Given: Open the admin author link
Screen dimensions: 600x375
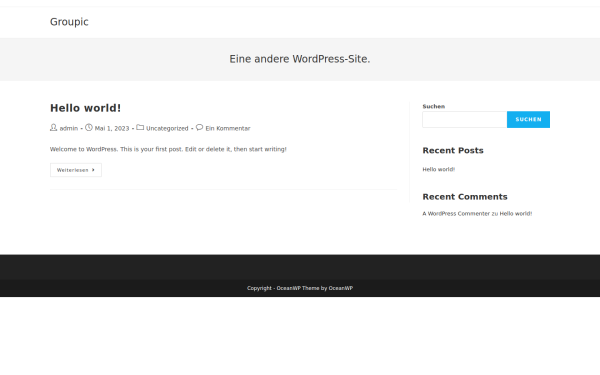Looking at the screenshot, I should [x=68, y=128].
